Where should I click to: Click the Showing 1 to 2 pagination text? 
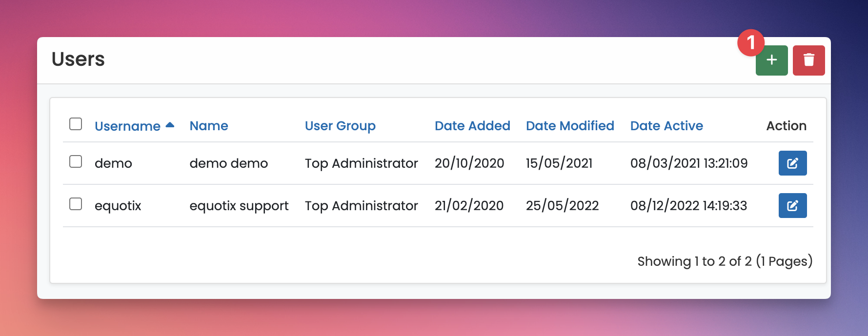coord(725,261)
